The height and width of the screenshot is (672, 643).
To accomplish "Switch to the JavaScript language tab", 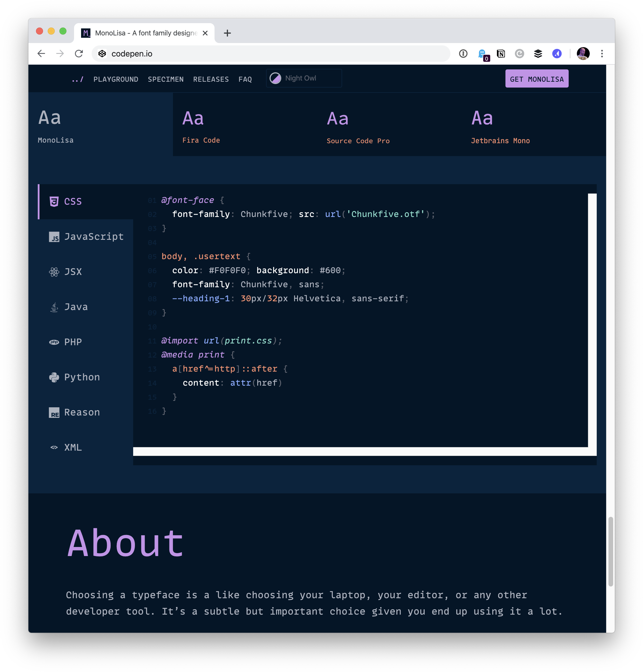I will pyautogui.click(x=86, y=237).
